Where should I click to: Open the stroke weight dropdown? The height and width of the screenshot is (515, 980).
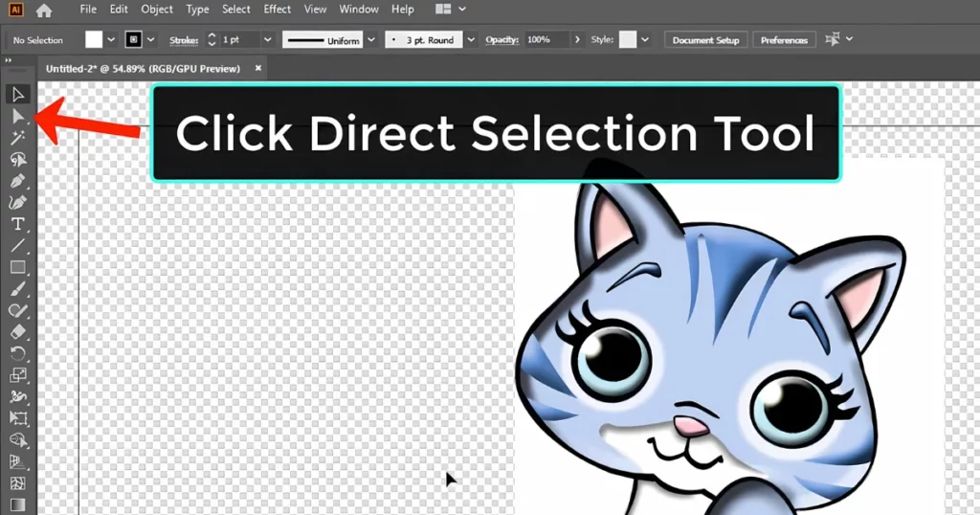coord(268,40)
